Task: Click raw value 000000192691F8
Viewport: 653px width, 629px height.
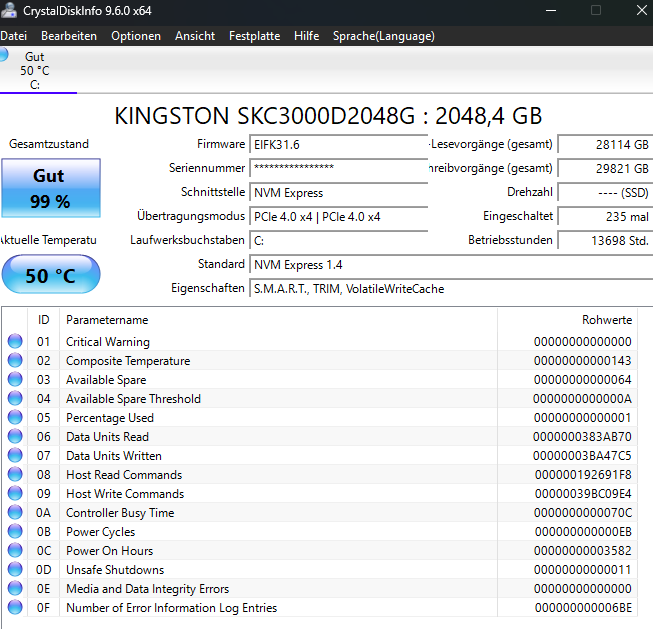Action: [583, 475]
